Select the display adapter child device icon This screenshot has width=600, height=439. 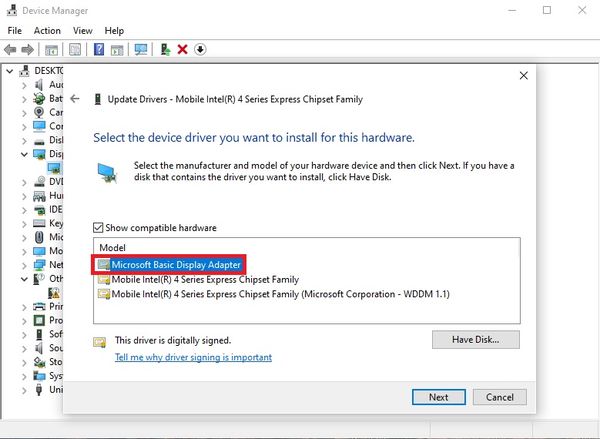click(54, 168)
